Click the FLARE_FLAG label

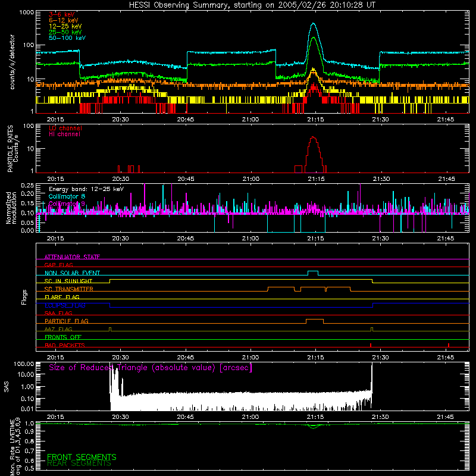pos(62,297)
